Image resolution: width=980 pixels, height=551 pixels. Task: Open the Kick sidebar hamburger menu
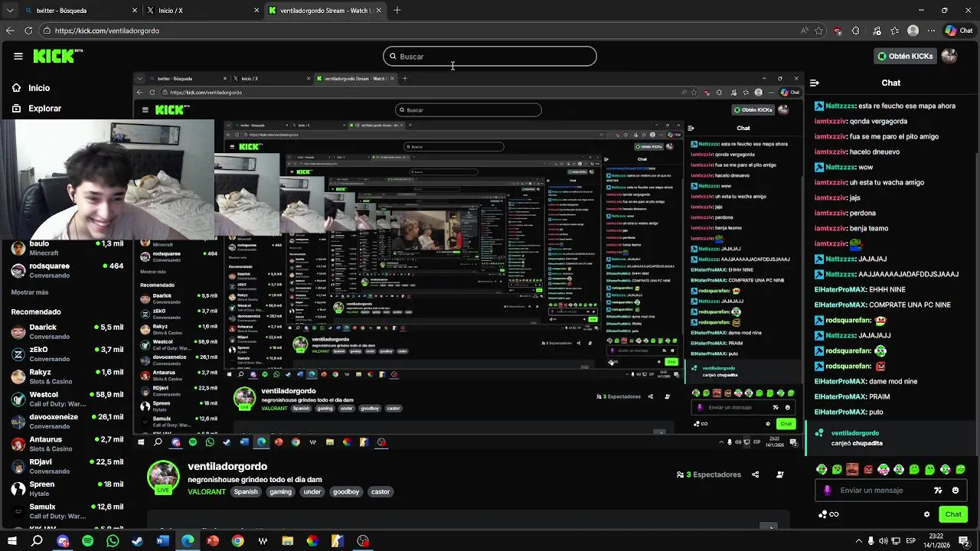pos(18,56)
